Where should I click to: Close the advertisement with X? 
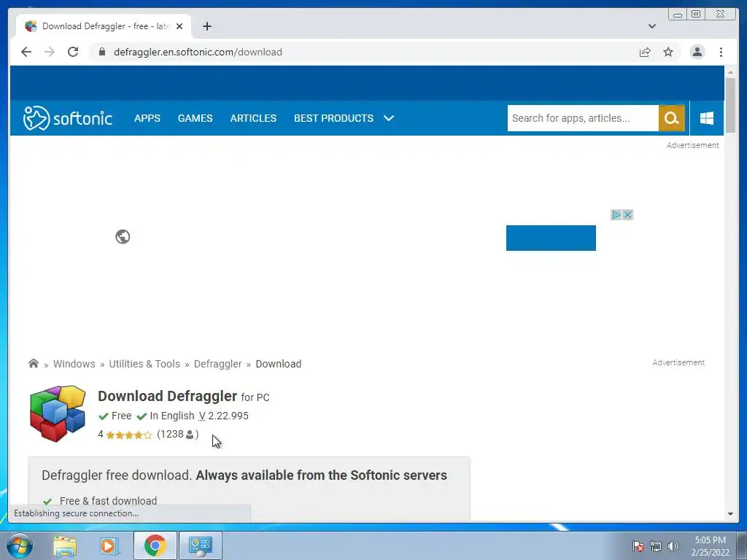[627, 215]
